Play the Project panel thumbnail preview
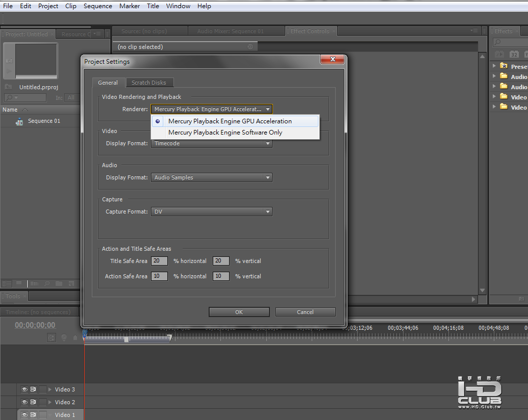528x420 pixels. pos(9,71)
